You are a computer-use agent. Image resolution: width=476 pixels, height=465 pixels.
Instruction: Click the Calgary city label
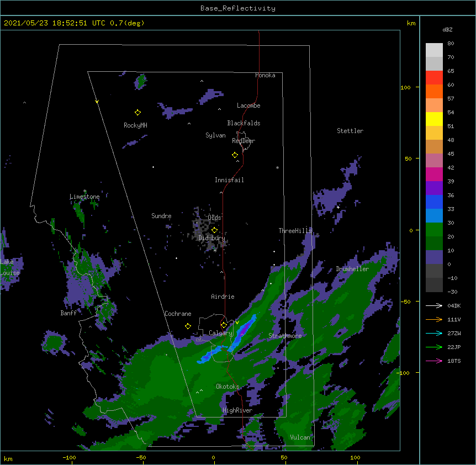tap(220, 333)
